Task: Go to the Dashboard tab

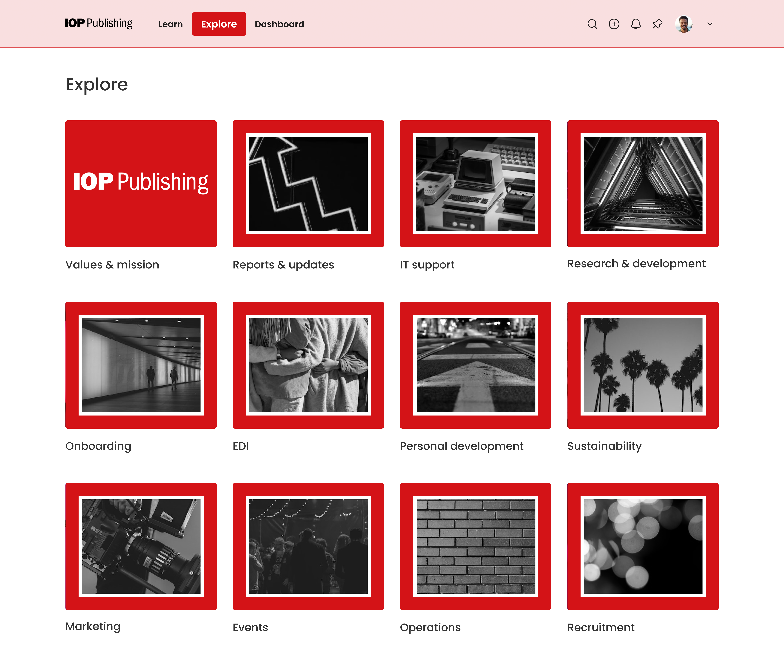Action: point(279,24)
